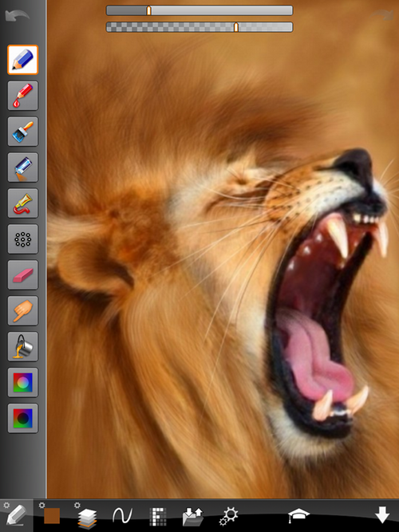Select the blue Pencil tool
399x532 pixels.
click(x=23, y=60)
